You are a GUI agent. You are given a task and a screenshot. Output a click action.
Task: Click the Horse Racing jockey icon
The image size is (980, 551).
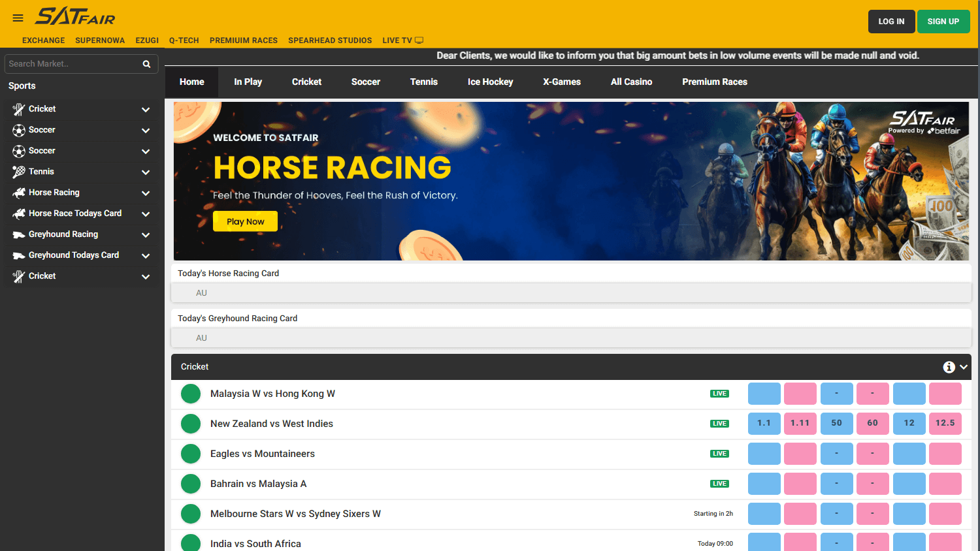18,193
